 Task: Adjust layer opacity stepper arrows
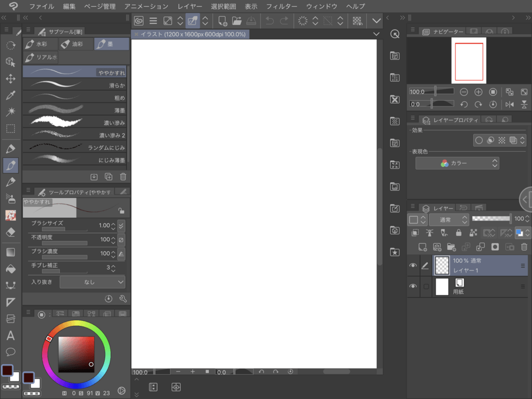click(x=527, y=219)
